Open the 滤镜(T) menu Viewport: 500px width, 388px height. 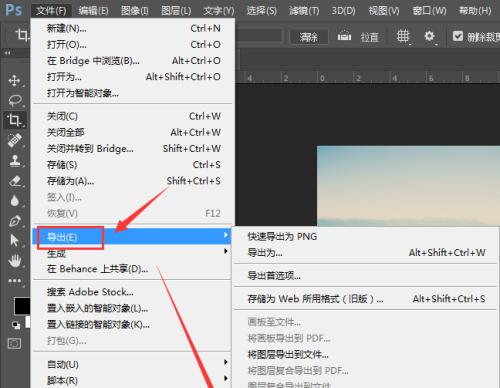(x=304, y=11)
